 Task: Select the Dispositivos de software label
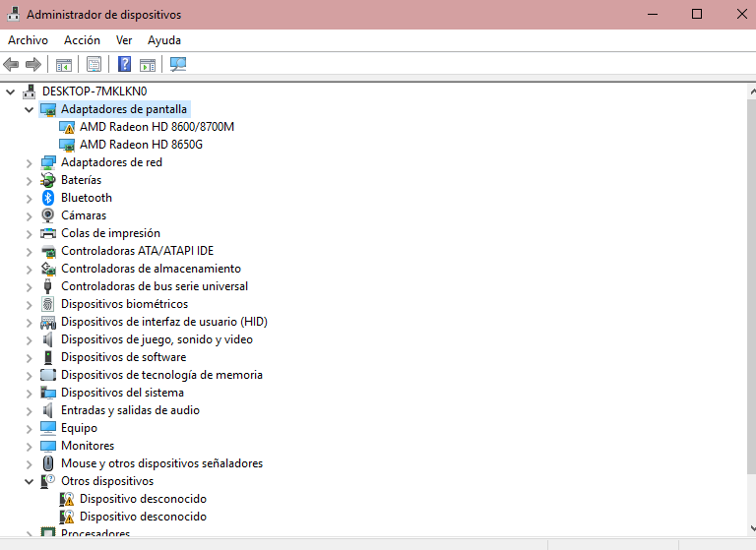click(x=123, y=357)
